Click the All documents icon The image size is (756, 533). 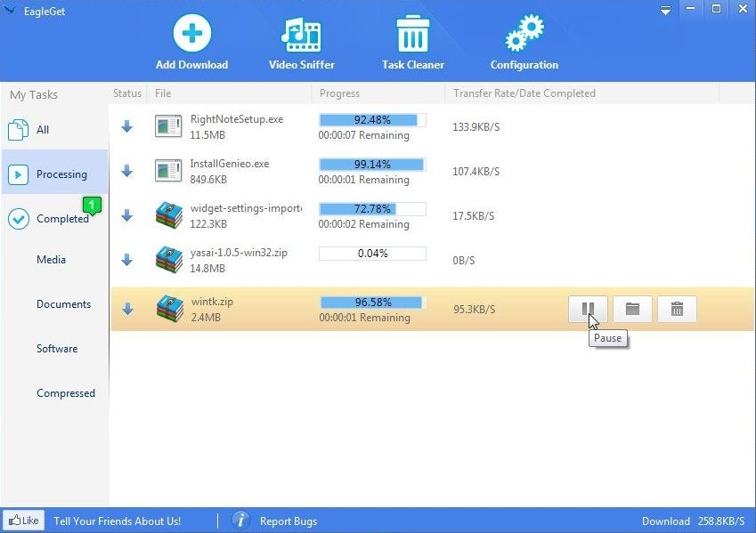pos(18,130)
